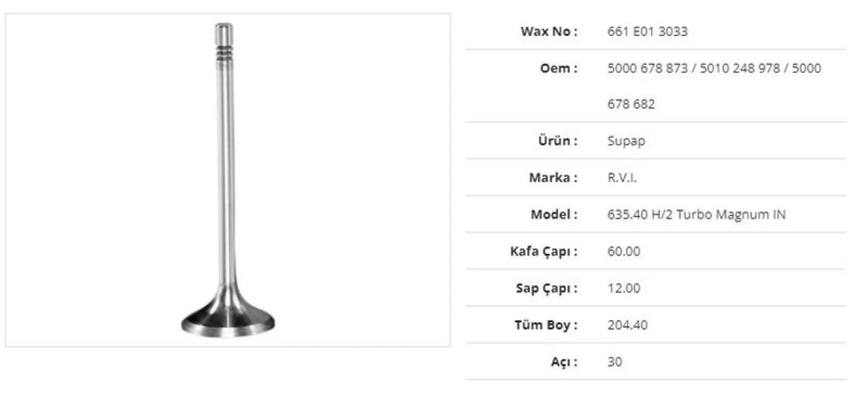Select the brand value R.V.I.
Screen dimensions: 868x396
click(622, 177)
